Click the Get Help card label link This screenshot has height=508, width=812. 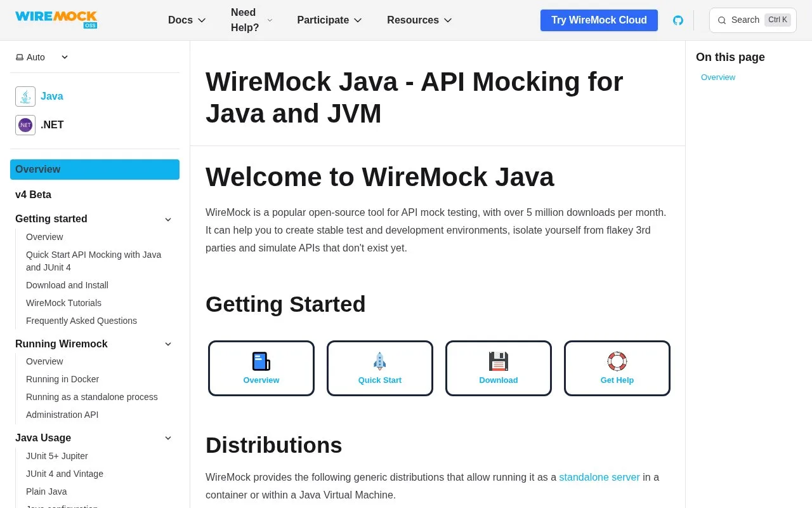pos(617,380)
